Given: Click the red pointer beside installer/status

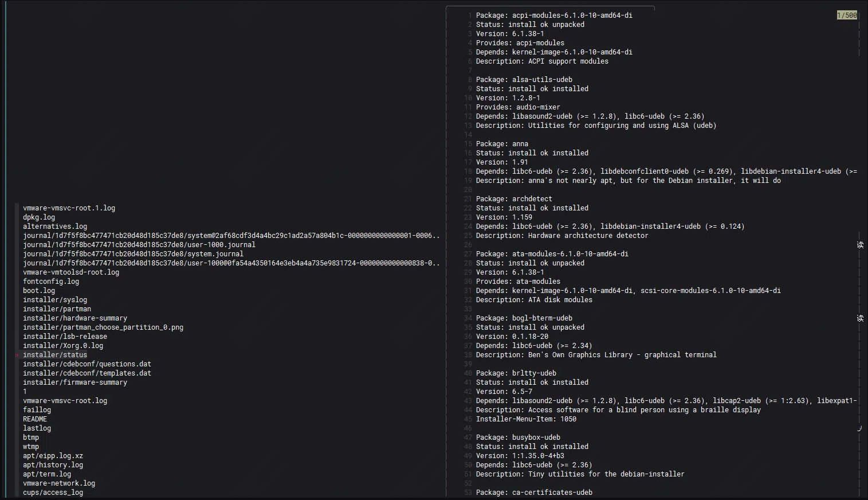Looking at the screenshot, I should [x=17, y=355].
